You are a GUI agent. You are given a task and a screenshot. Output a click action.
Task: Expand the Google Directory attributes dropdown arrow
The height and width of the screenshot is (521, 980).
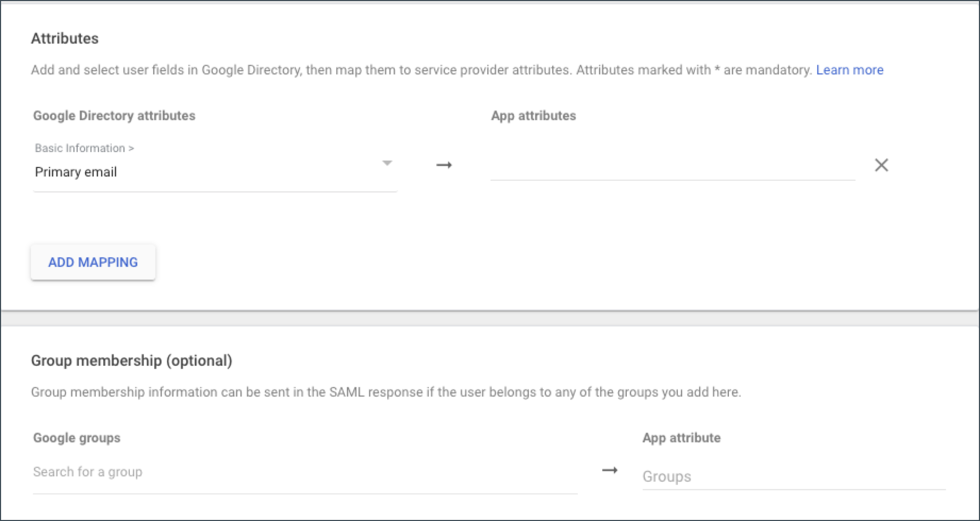(387, 163)
